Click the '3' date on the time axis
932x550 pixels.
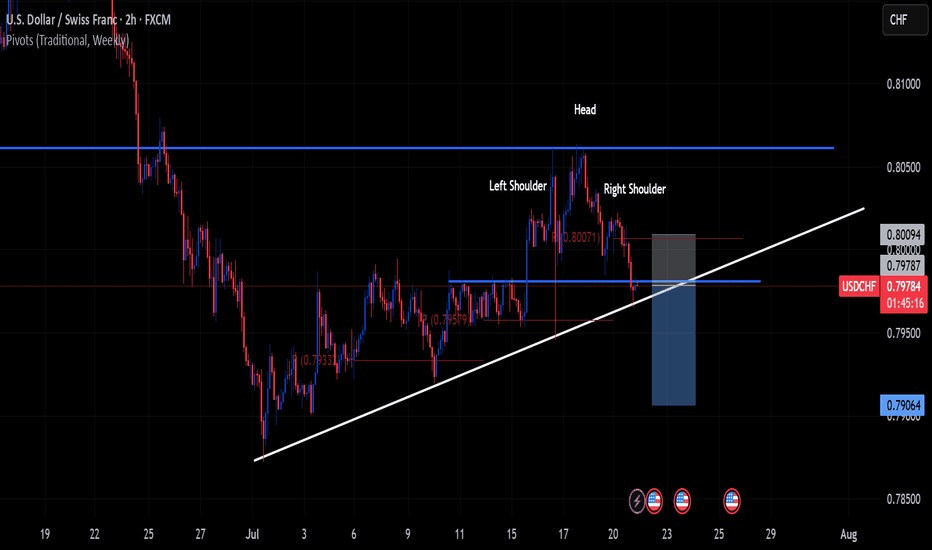[304, 534]
